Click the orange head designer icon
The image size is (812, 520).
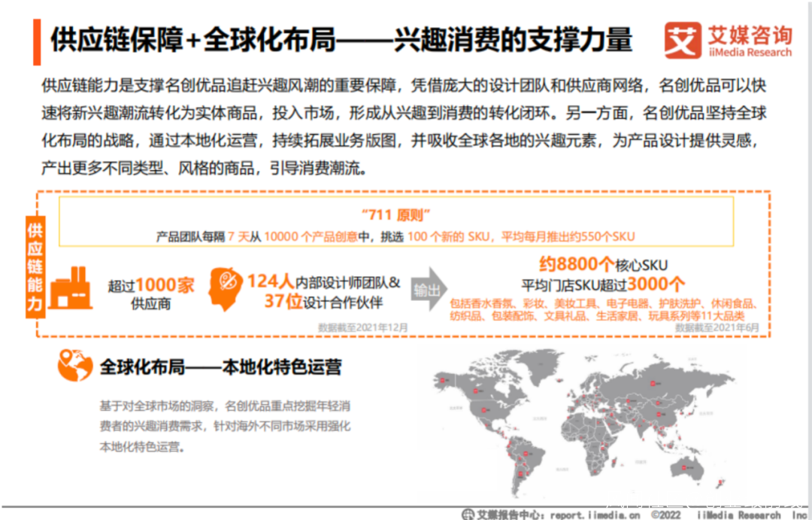point(226,289)
